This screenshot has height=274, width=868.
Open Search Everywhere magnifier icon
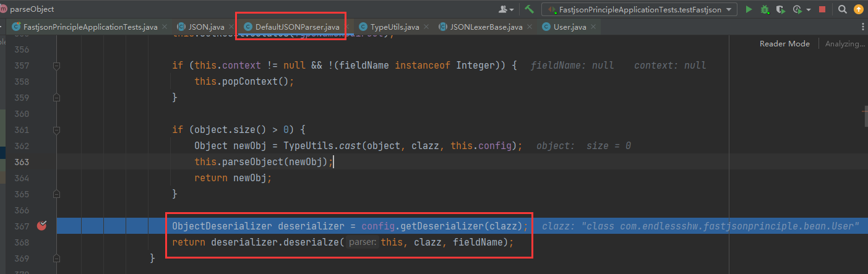843,9
